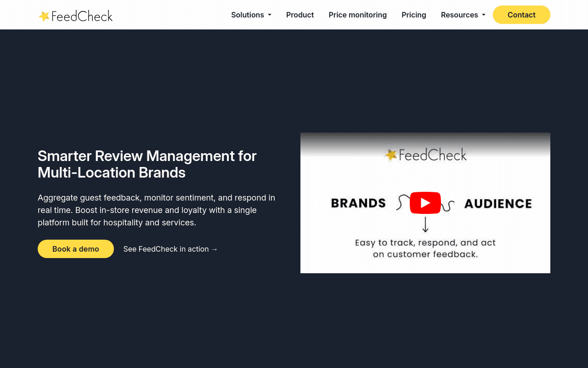Expand the caret arrow beside Solutions
Viewport: 588px width, 368px height.
pos(270,15)
